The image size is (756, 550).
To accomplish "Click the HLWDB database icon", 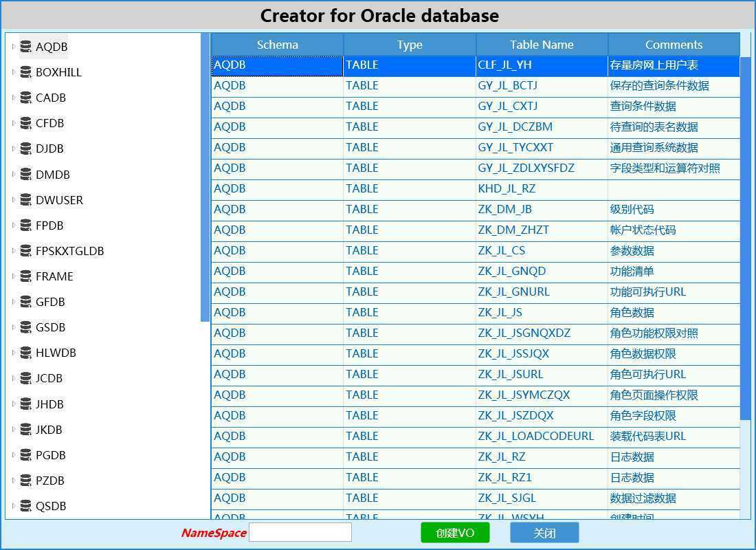I will coord(25,353).
